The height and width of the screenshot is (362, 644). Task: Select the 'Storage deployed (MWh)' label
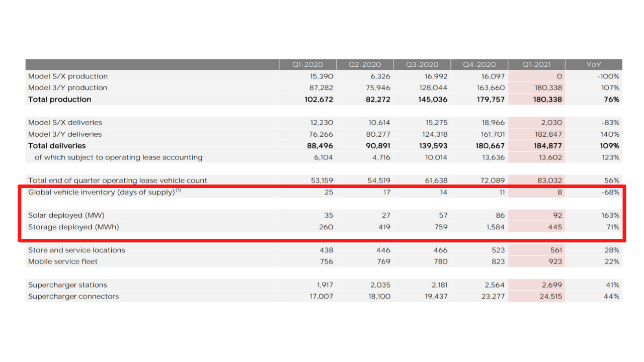click(74, 227)
